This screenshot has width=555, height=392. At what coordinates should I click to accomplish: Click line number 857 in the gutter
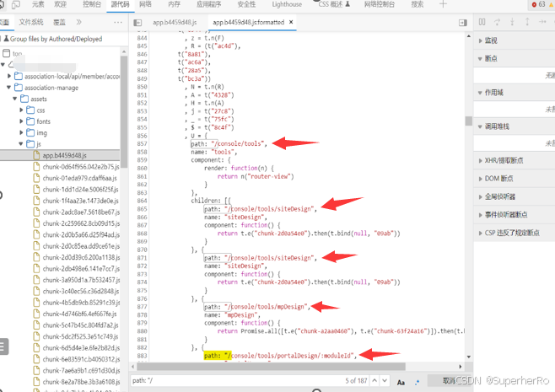pyautogui.click(x=142, y=143)
